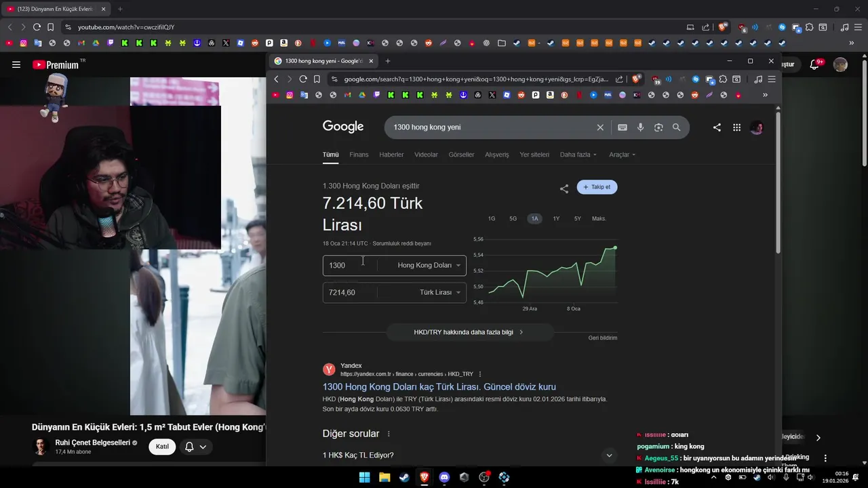This screenshot has width=868, height=488.
Task: Open Brave browser from the taskbar
Action: click(425, 477)
